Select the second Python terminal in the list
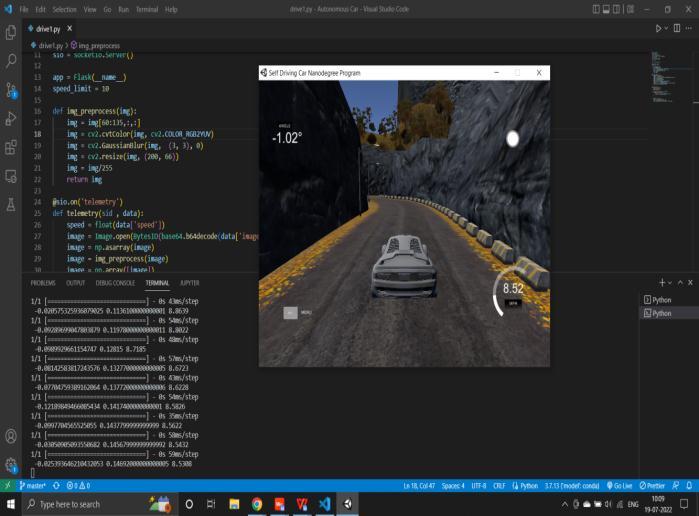The height and width of the screenshot is (516, 699). pos(669,313)
